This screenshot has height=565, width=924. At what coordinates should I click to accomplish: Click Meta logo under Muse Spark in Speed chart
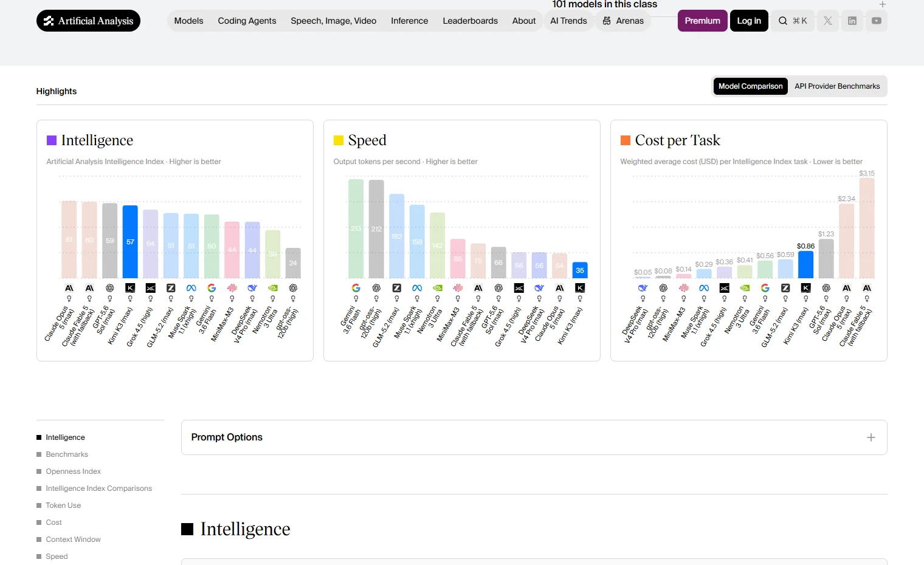tap(417, 288)
